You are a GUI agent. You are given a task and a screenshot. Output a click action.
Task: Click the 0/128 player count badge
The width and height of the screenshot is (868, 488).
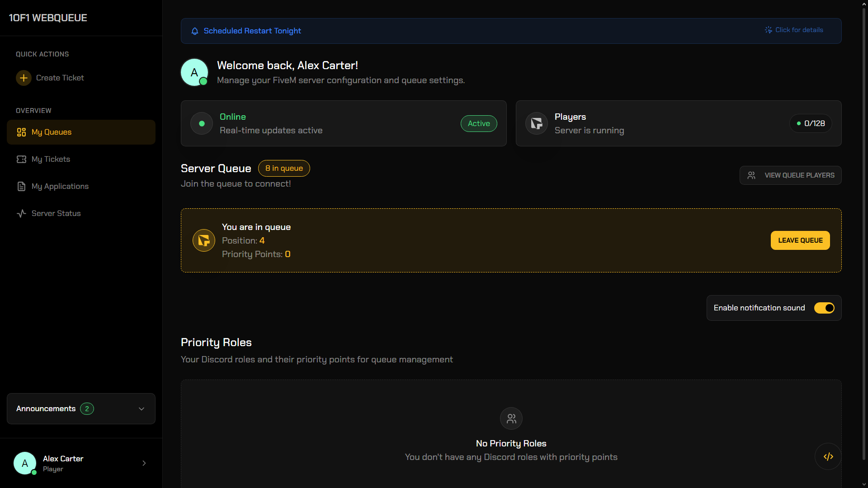coord(811,123)
